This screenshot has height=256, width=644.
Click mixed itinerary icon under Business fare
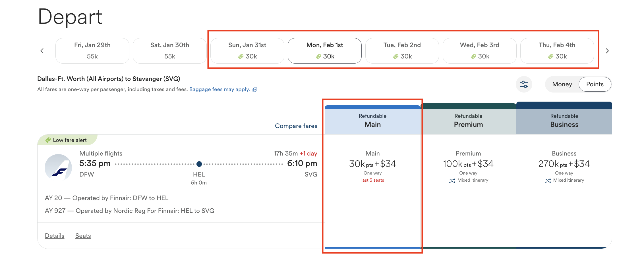548,181
